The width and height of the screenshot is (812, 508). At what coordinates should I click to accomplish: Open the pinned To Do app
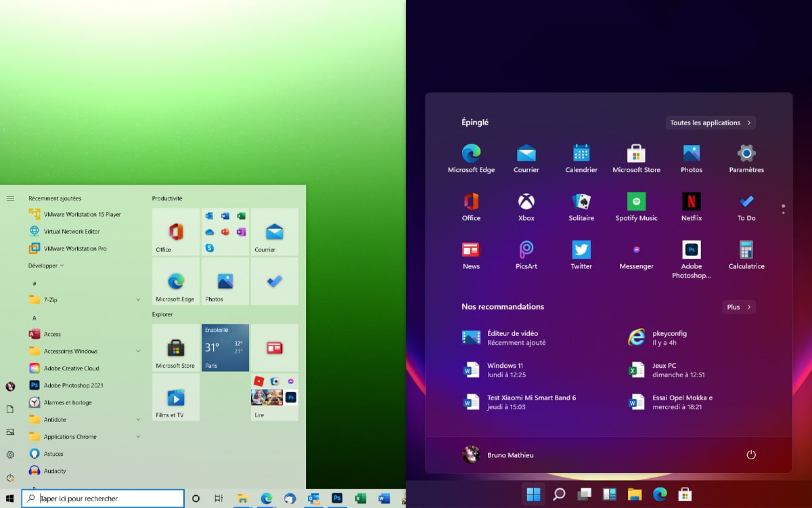(x=746, y=207)
